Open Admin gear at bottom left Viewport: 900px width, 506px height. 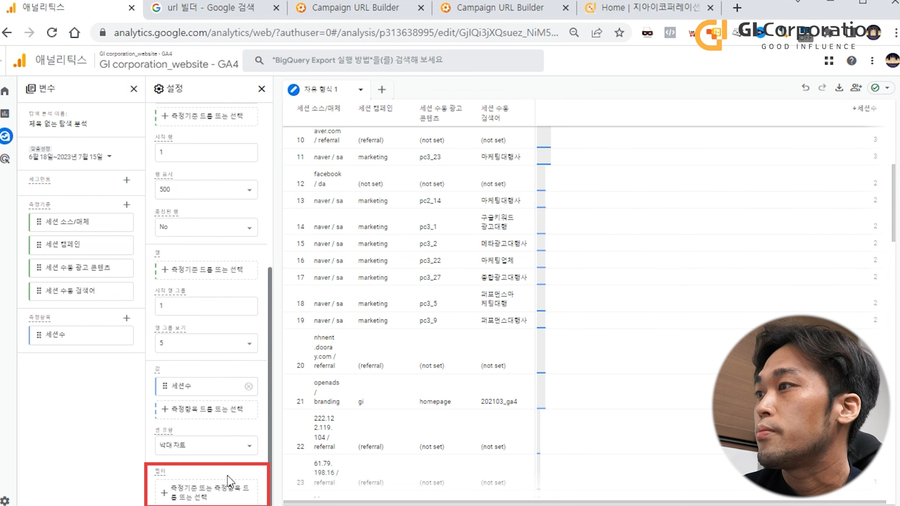click(5, 501)
